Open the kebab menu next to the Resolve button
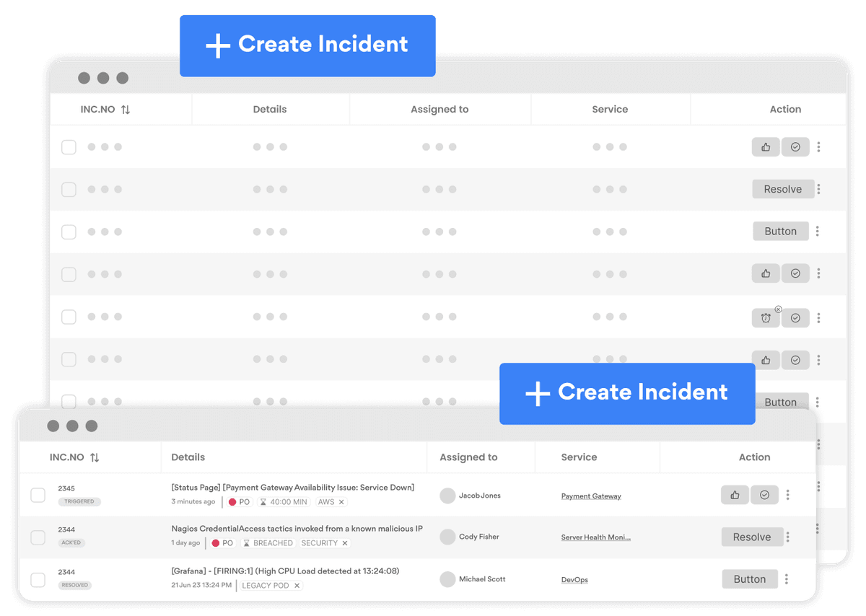The image size is (866, 616). point(788,537)
